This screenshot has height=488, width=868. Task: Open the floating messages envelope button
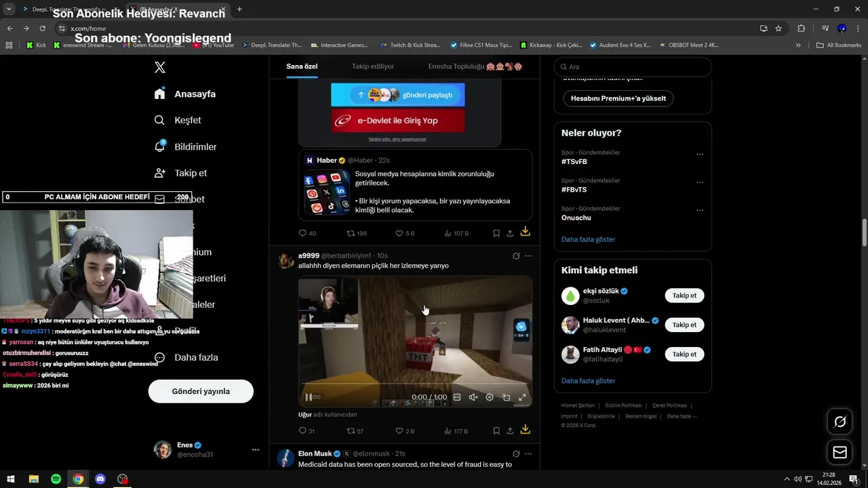click(x=840, y=452)
